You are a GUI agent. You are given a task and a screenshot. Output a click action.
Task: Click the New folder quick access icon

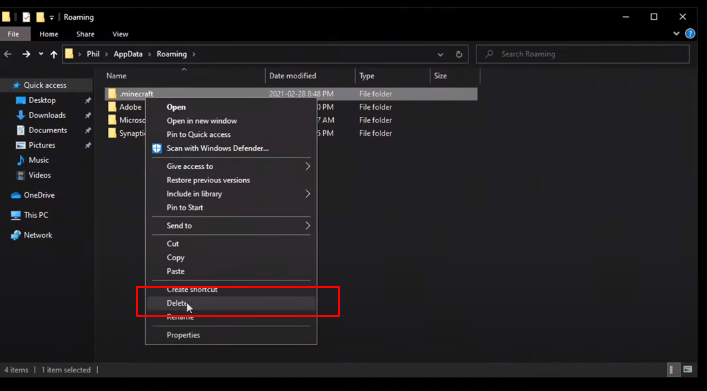point(40,17)
